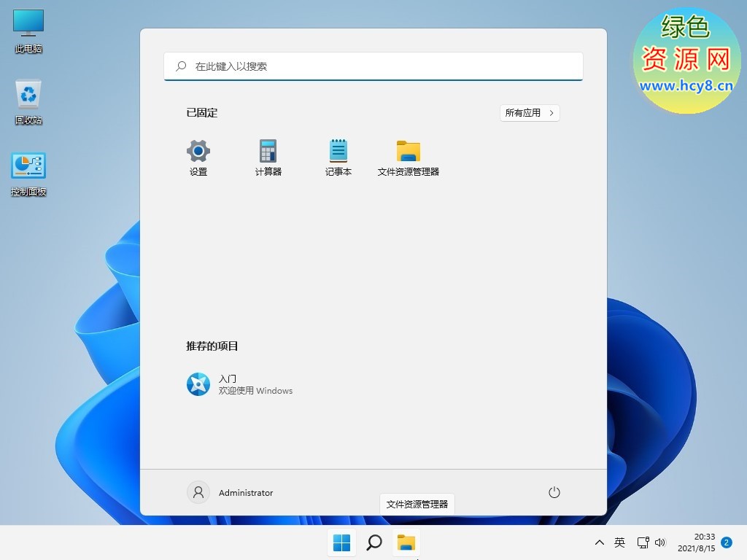This screenshot has height=560, width=747.
Task: Click the Windows Start button on taskbar
Action: 341,542
